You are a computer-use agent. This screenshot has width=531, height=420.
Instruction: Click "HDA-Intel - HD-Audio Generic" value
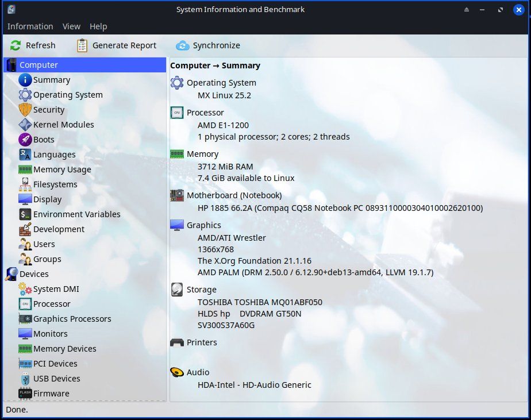(x=255, y=385)
